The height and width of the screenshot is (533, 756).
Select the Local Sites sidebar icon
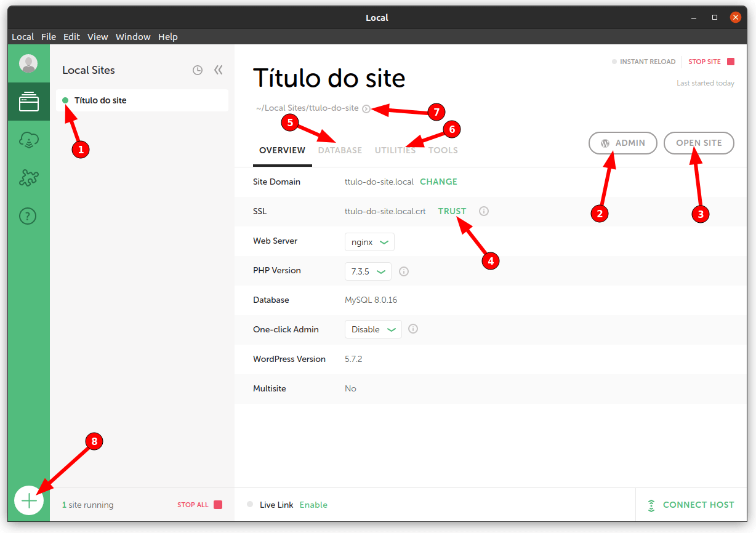(x=28, y=102)
